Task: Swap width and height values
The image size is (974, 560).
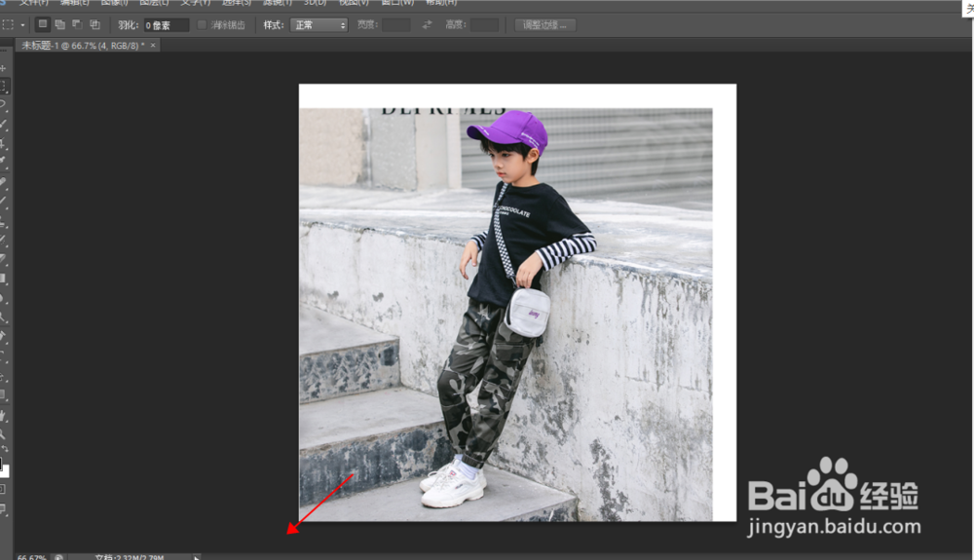Action: [427, 24]
